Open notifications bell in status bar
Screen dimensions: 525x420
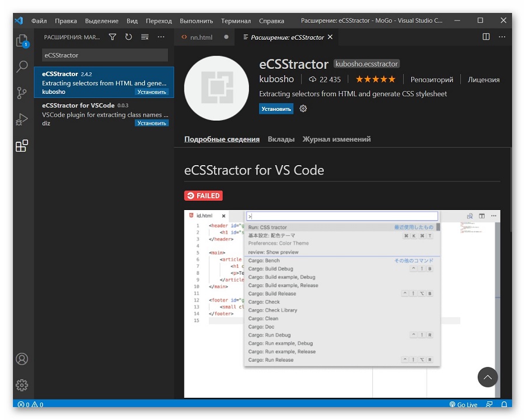504,404
